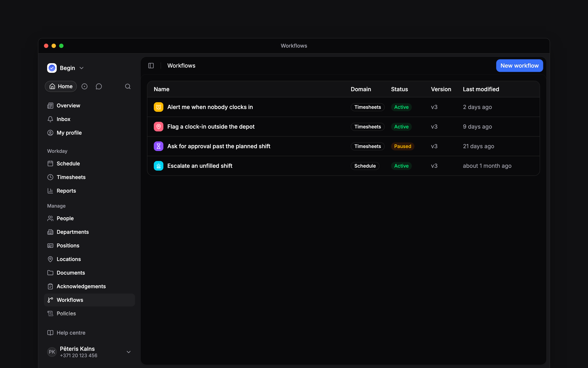This screenshot has width=588, height=368.
Task: Open 'Ask for approval past the planned shift'
Action: (219, 146)
